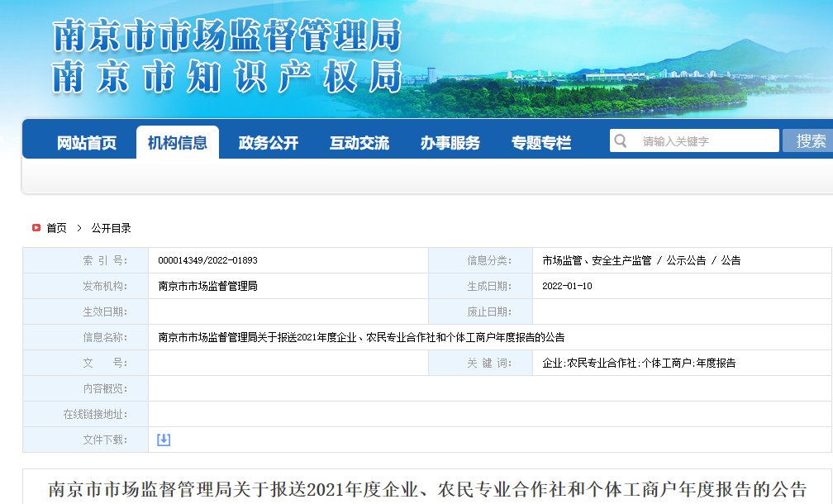Click the red breadcrumb icon before 首页
Viewport: 833px width, 504px height.
36,228
